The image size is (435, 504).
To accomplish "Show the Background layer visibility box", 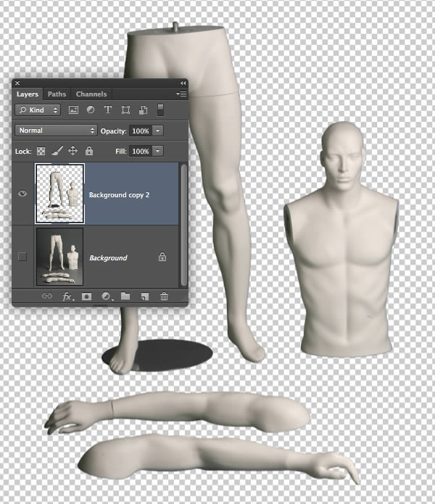I will (x=22, y=257).
